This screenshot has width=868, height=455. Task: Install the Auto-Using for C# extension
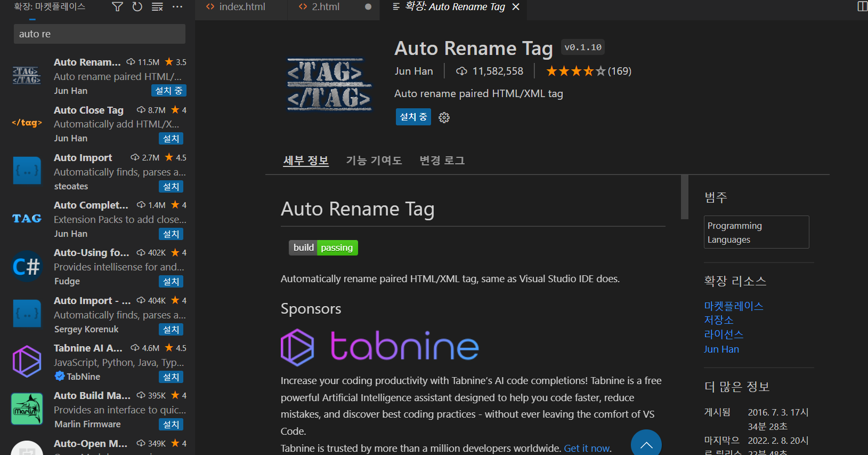pos(171,282)
